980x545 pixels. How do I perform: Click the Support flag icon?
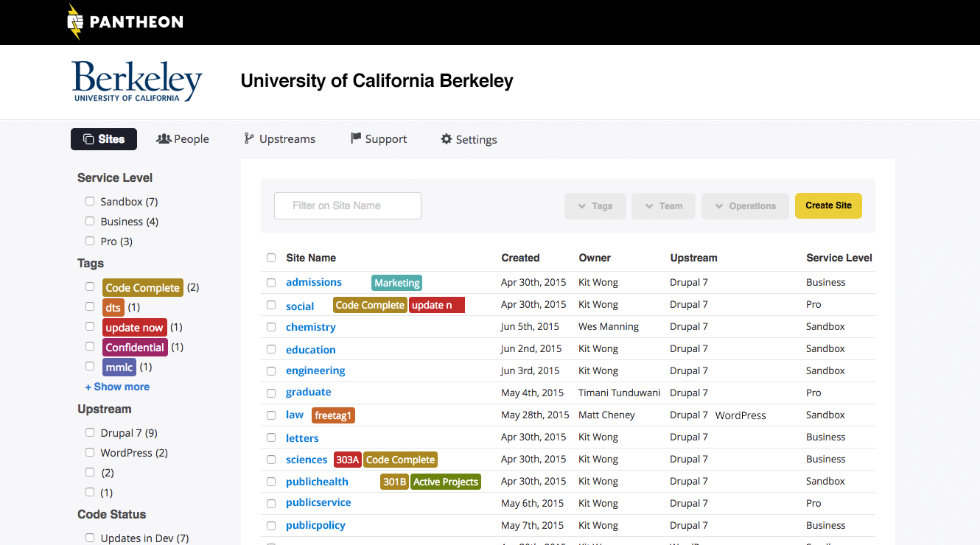click(356, 138)
